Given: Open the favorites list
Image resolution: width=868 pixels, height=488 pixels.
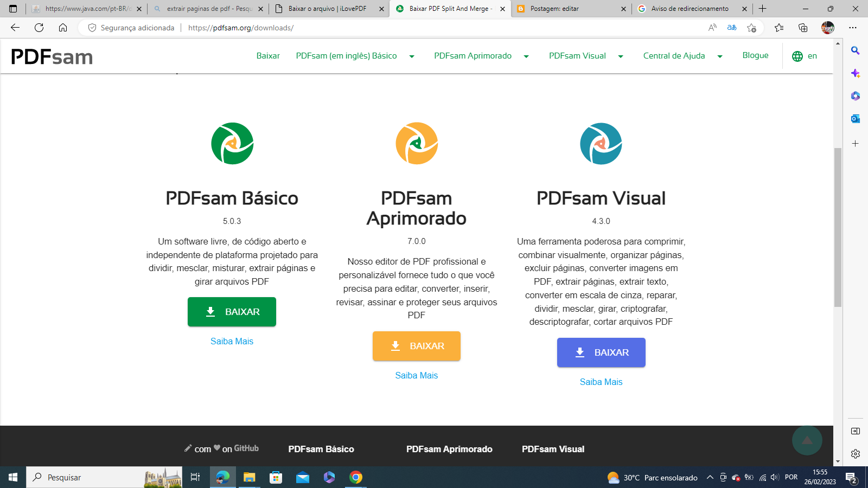Looking at the screenshot, I should pyautogui.click(x=779, y=28).
